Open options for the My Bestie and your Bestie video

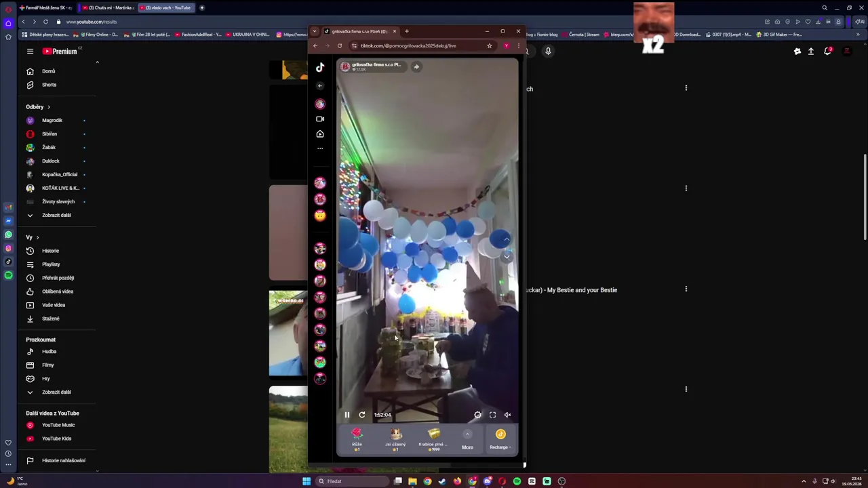pos(686,289)
